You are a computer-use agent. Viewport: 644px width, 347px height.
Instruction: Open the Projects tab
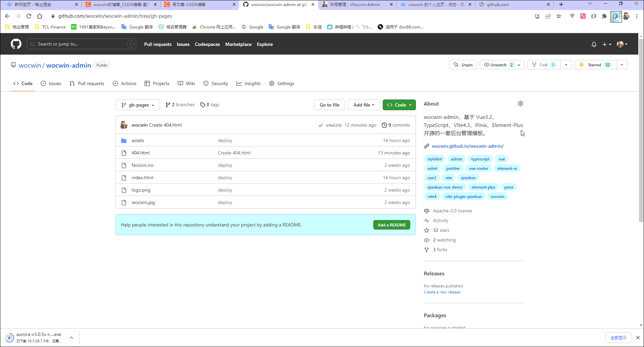click(x=157, y=83)
